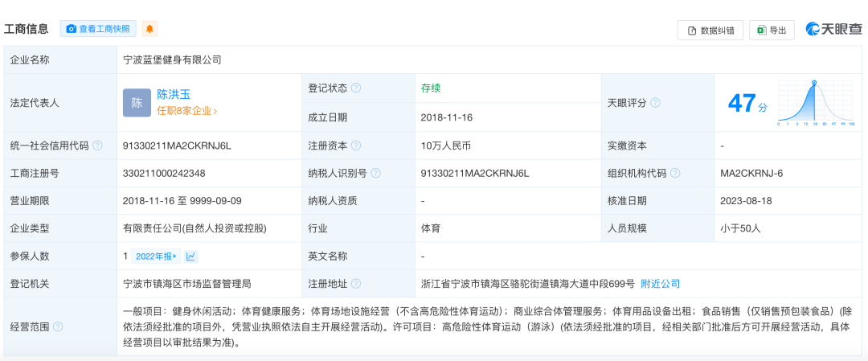Click the 存续 status text
This screenshot has width=868, height=361.
pos(431,88)
